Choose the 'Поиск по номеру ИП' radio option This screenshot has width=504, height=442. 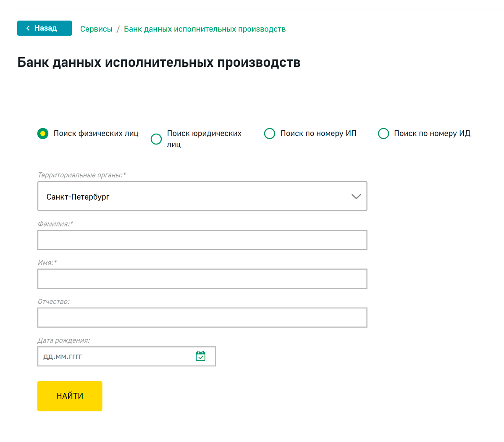click(x=270, y=134)
